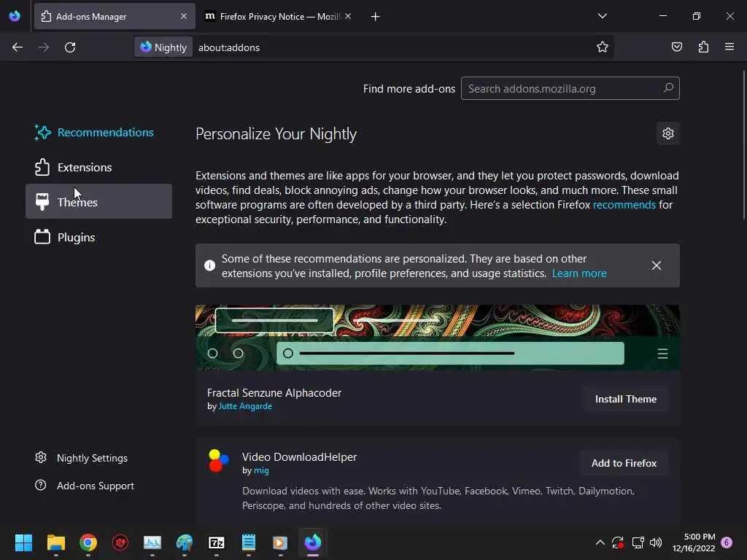
Task: Click the sync update tray icon
Action: pos(618,542)
